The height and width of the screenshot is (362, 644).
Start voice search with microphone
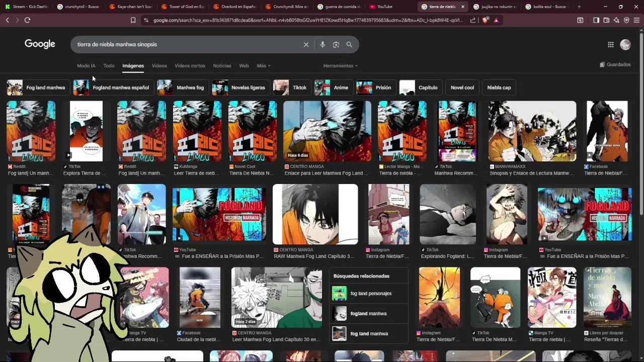(323, 44)
